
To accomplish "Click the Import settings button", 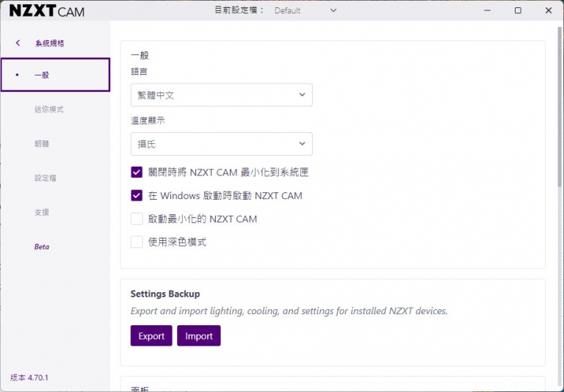I will tap(199, 335).
